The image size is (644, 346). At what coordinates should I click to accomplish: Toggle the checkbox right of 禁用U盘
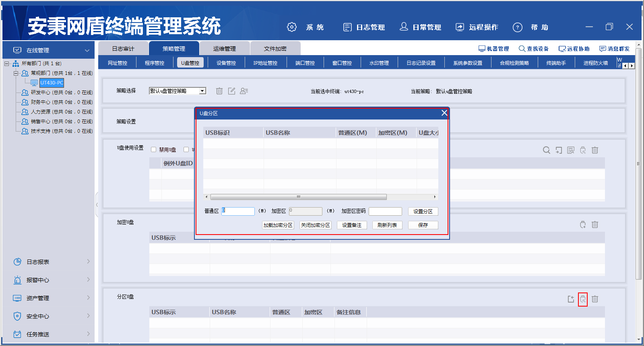pyautogui.click(x=186, y=150)
